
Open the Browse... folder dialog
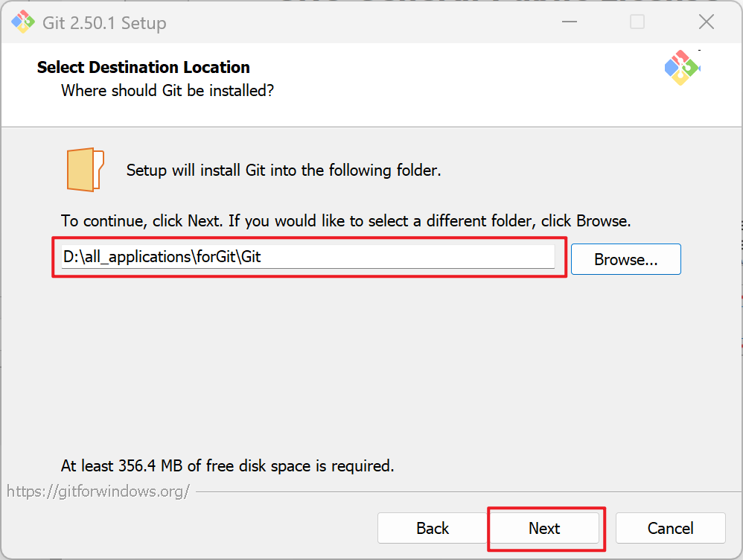click(x=626, y=259)
